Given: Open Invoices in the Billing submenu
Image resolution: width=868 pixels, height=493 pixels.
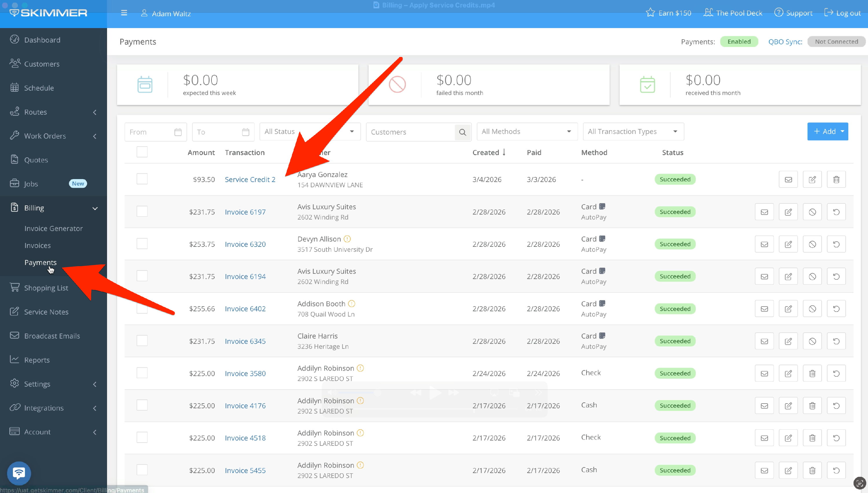Looking at the screenshot, I should point(38,245).
